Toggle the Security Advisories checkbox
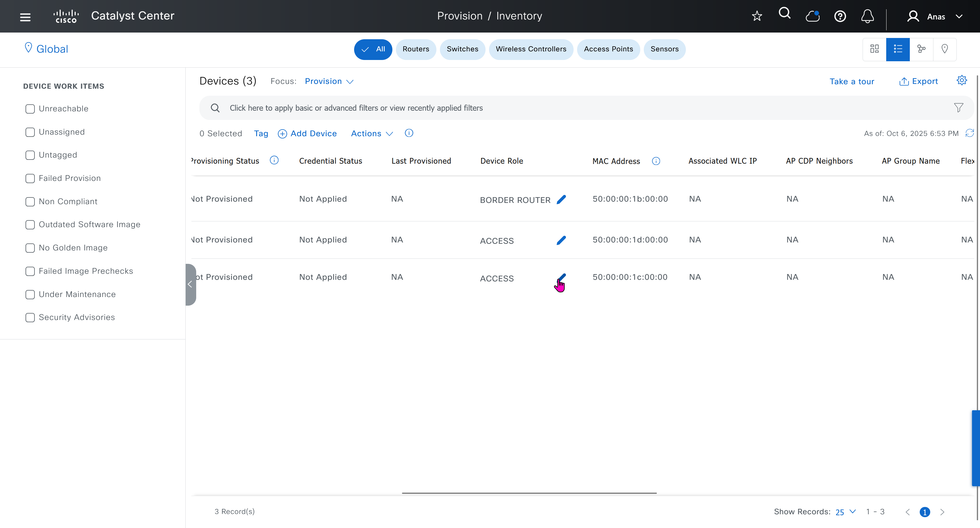The height and width of the screenshot is (528, 980). (30, 318)
